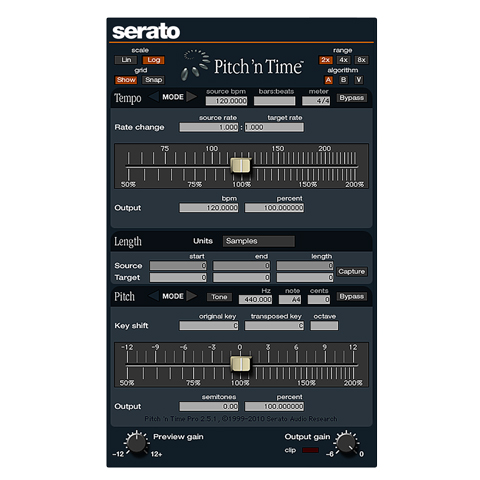Click the Pitch MODE left arrow
The image size is (480, 480).
click(x=154, y=296)
